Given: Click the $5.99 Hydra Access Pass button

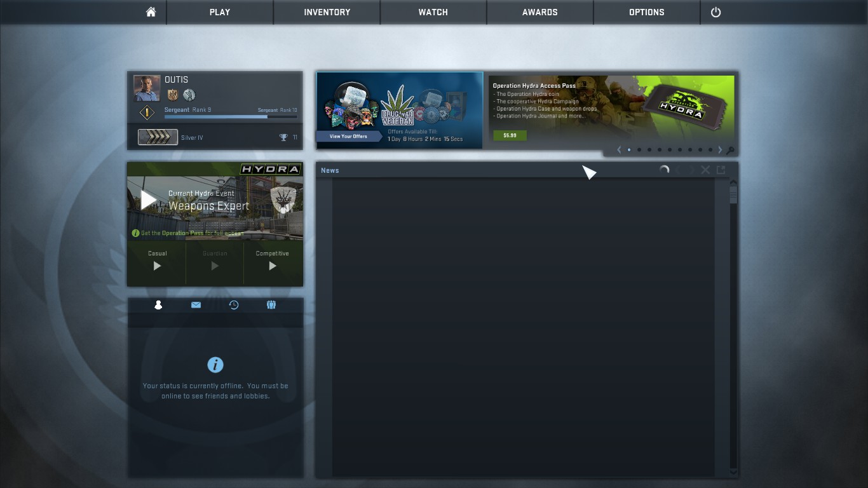Looking at the screenshot, I should 510,135.
